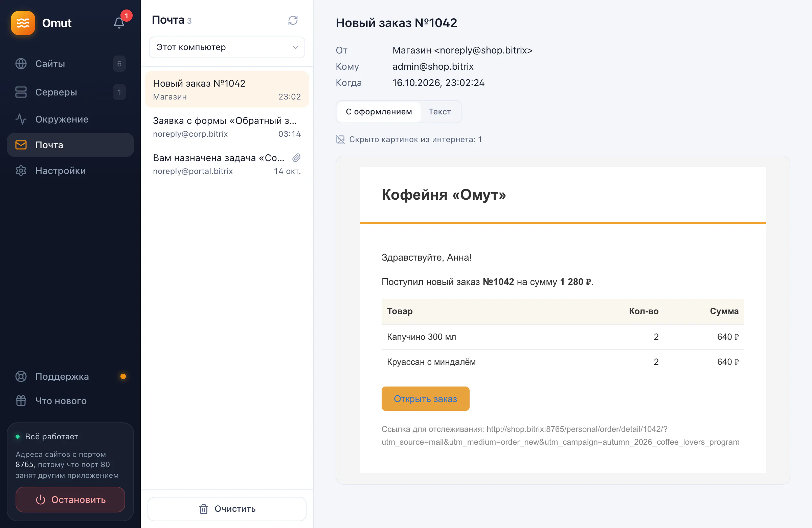Click the lifebuoy icon next to Поддержка

pyautogui.click(x=21, y=376)
